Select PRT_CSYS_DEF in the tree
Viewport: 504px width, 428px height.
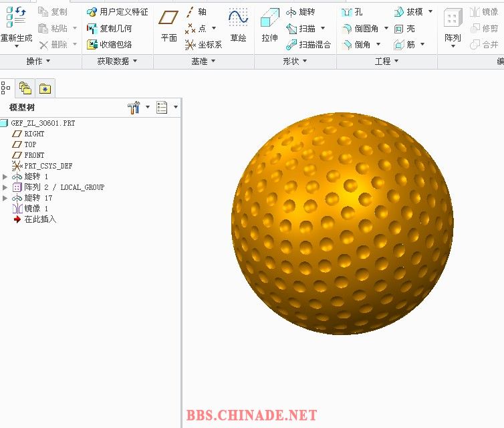click(42, 166)
